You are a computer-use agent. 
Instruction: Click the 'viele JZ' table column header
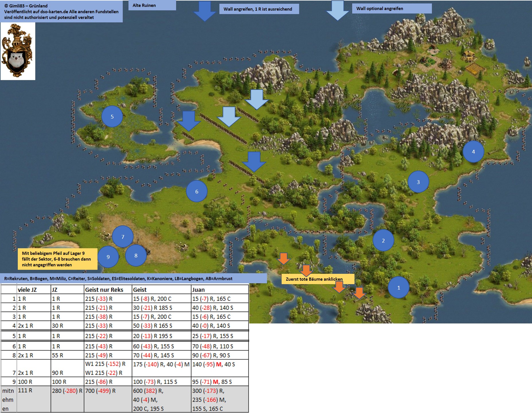(28, 290)
